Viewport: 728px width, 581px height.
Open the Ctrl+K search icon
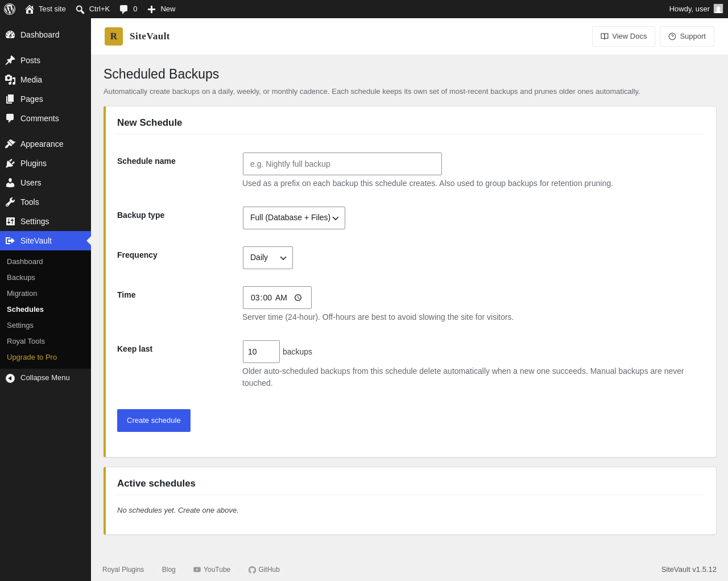pyautogui.click(x=80, y=10)
